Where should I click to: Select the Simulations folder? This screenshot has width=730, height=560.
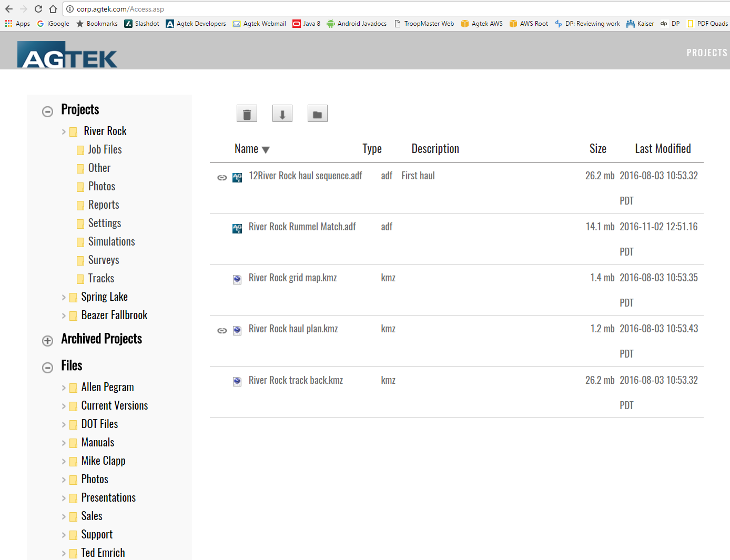[x=111, y=242]
